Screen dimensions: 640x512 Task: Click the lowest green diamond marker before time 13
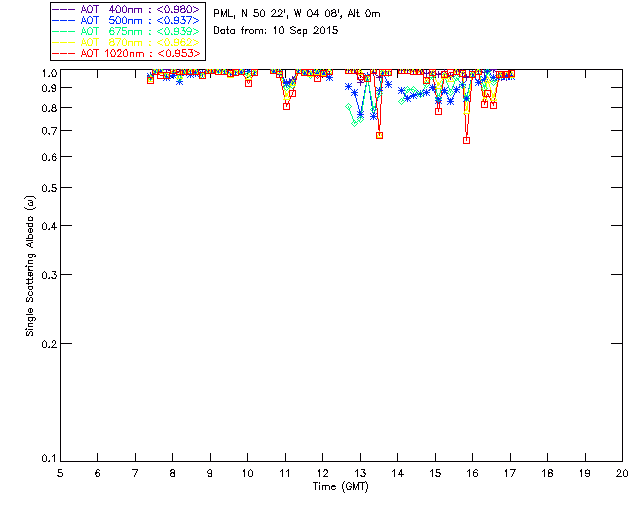click(x=355, y=123)
